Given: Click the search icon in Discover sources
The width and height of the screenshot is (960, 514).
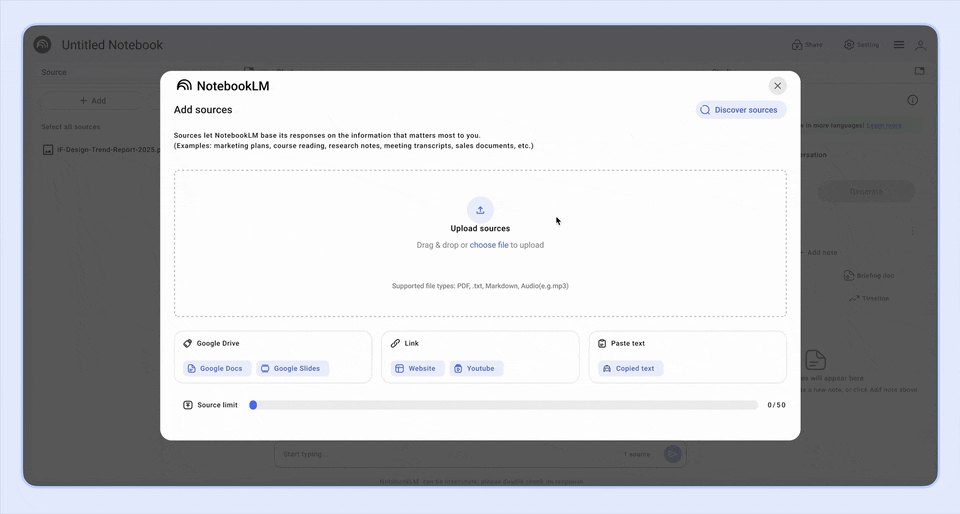Looking at the screenshot, I should pyautogui.click(x=705, y=110).
